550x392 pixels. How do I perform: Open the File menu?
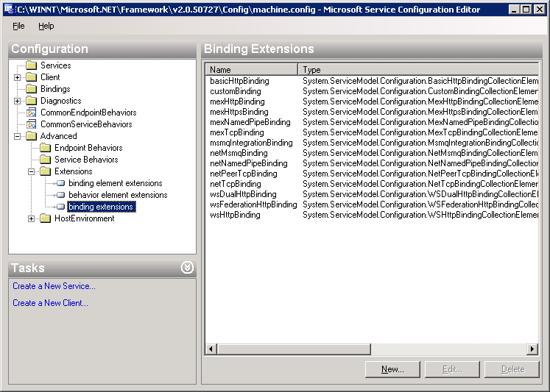18,26
